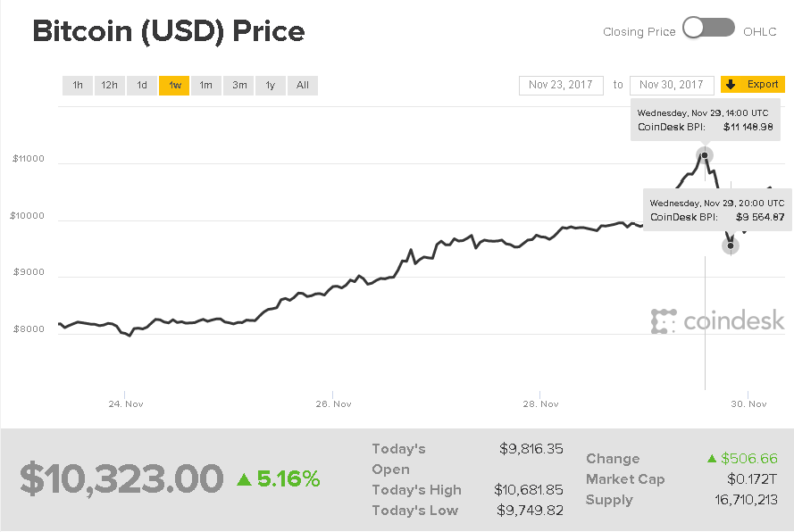Switch chart to 1d range
This screenshot has height=532, width=794.
coord(142,86)
